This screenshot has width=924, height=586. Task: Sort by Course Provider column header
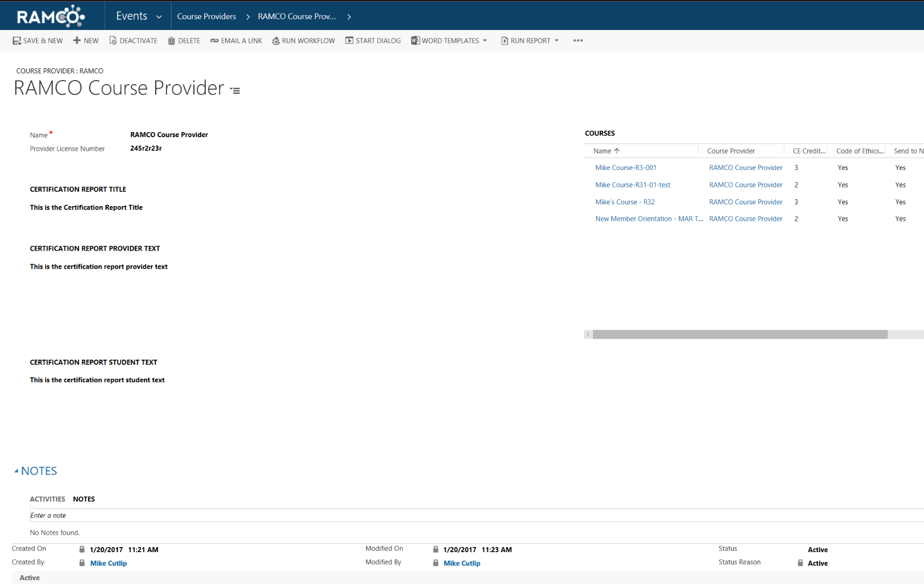(x=731, y=151)
